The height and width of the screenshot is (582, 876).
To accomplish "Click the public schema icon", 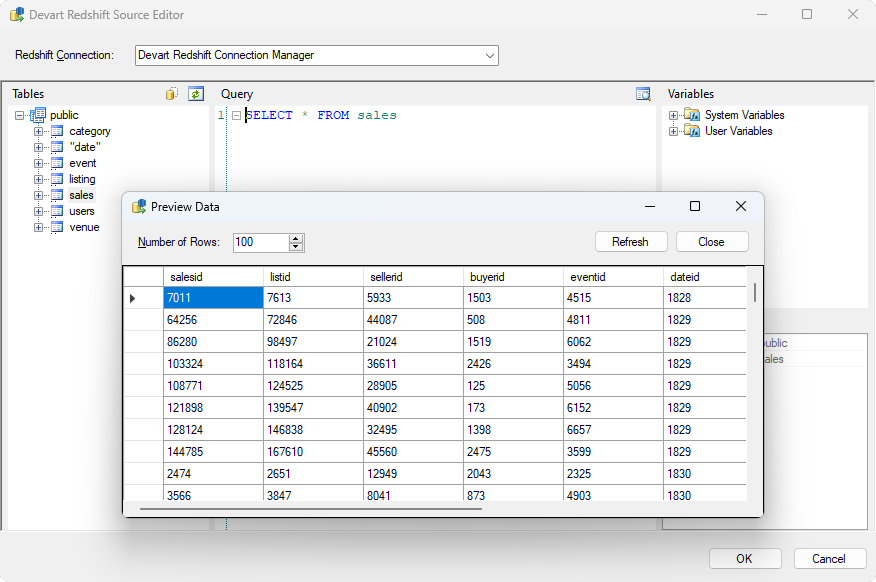I will tap(38, 115).
